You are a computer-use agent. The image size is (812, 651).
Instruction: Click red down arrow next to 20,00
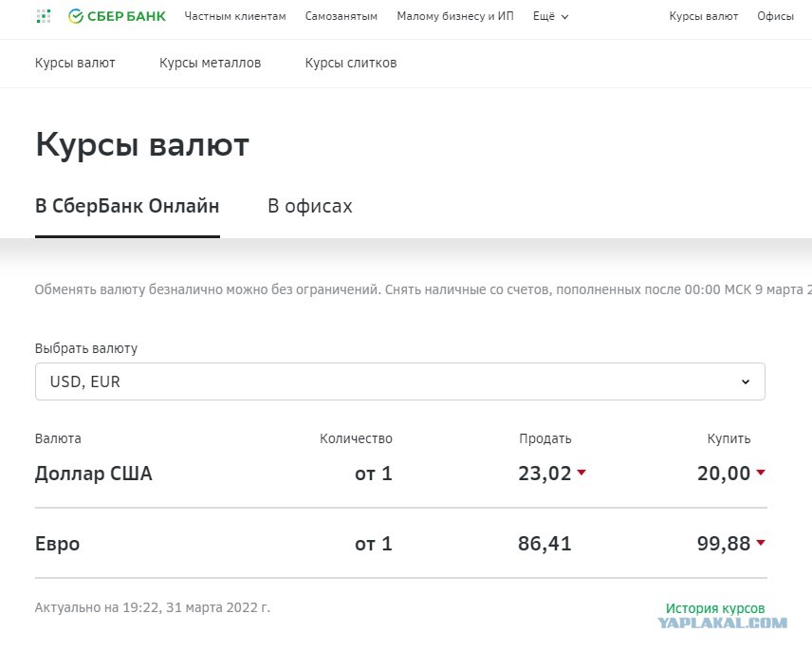761,473
